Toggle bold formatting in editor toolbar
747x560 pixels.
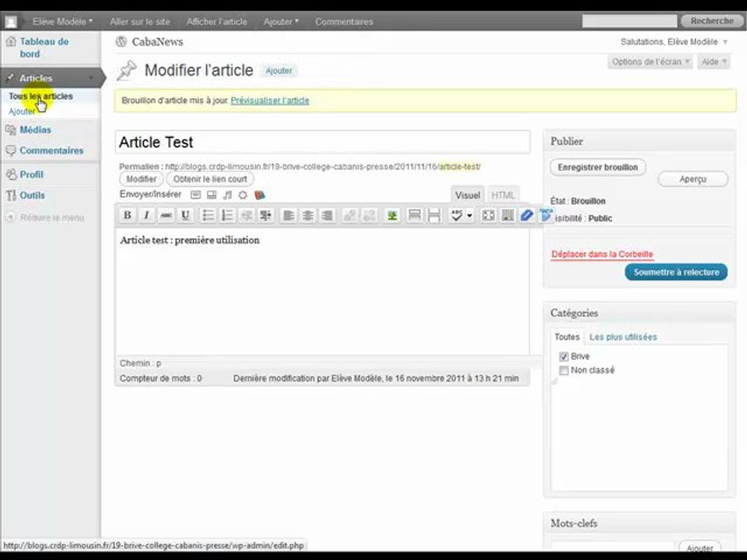tap(127, 215)
